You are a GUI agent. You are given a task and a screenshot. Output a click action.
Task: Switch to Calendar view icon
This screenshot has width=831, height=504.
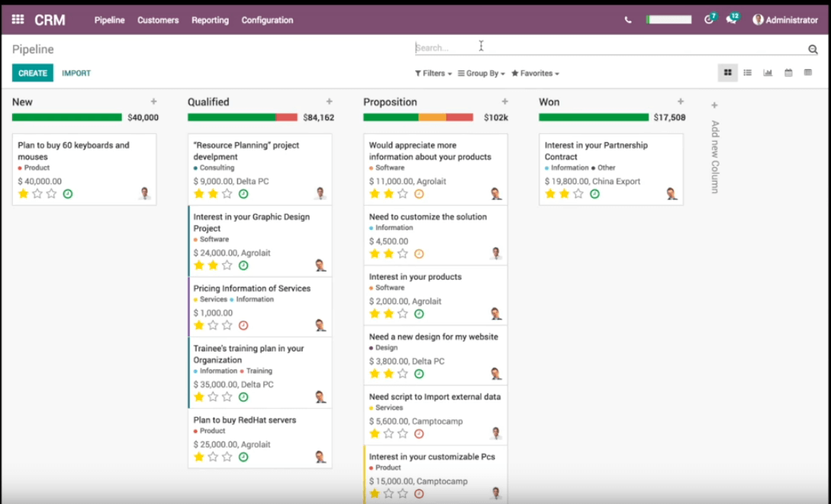pyautogui.click(x=788, y=73)
